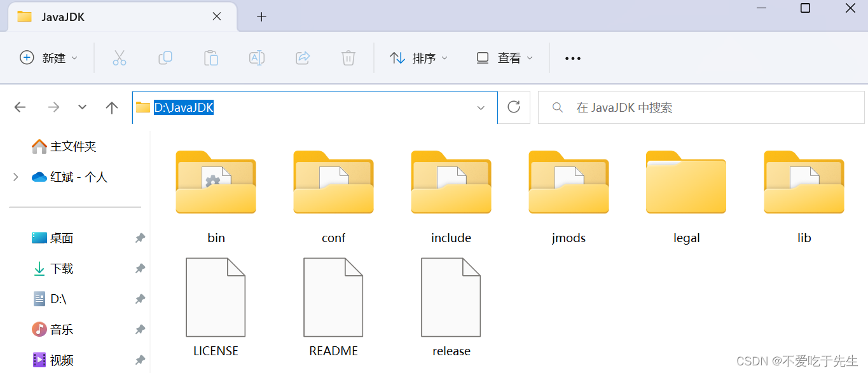Screen dimensions: 868x373
Task: Open a new File Explorer tab
Action: 261,17
